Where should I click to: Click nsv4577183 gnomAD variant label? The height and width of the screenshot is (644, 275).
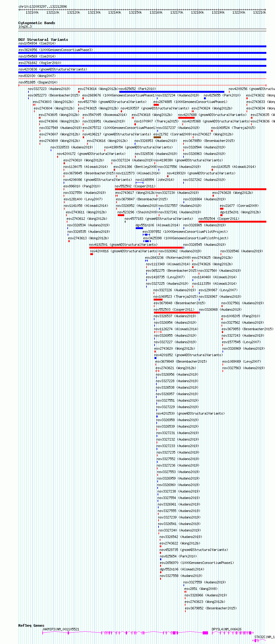tap(159, 219)
